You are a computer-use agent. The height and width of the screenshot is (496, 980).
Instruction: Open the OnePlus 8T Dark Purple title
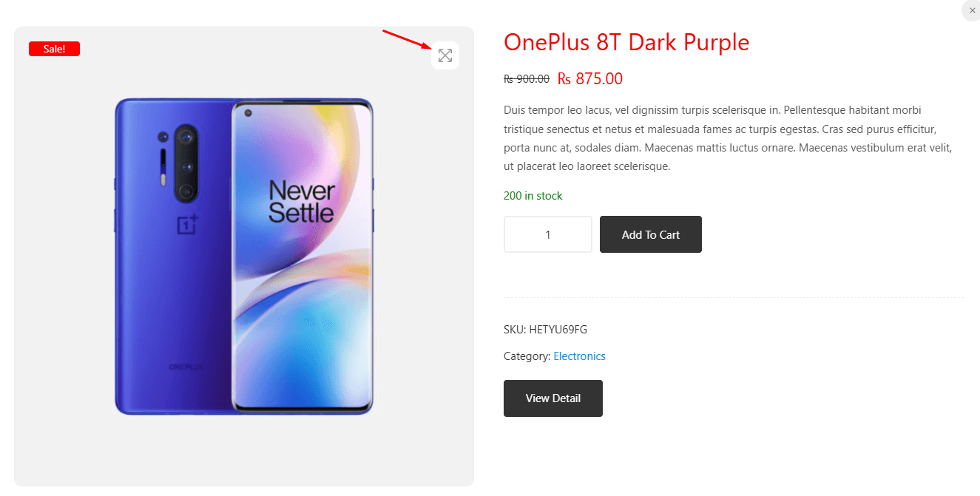[626, 42]
